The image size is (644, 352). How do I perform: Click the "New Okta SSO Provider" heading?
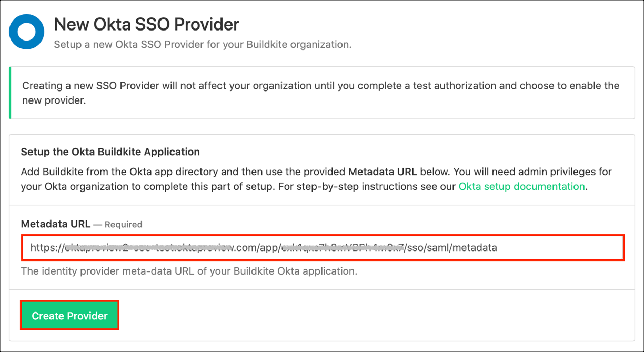[146, 24]
